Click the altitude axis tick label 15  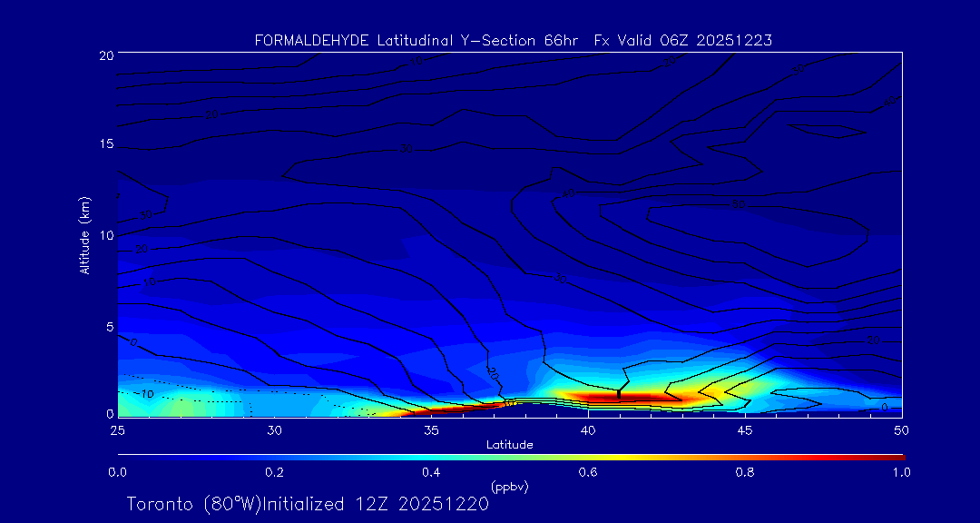point(105,143)
